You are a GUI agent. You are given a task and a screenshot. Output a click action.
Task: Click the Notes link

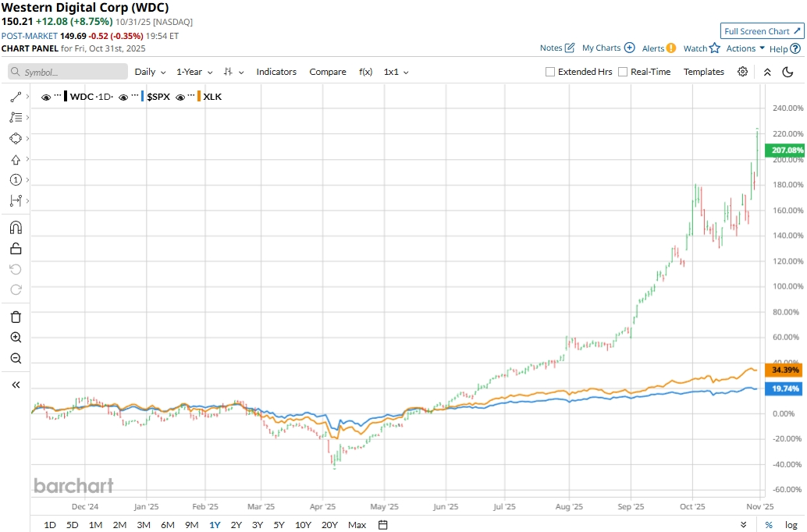pyautogui.click(x=551, y=48)
